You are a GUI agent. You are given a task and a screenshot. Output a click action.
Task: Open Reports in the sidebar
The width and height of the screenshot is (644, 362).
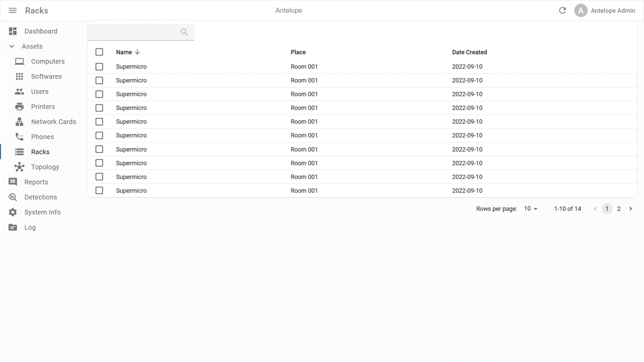coord(36,182)
